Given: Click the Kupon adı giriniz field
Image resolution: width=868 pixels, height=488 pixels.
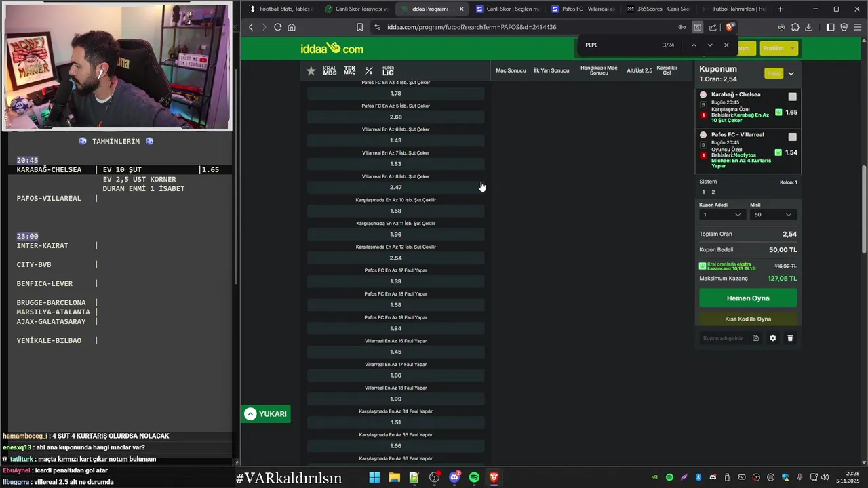Looking at the screenshot, I should coord(723,338).
